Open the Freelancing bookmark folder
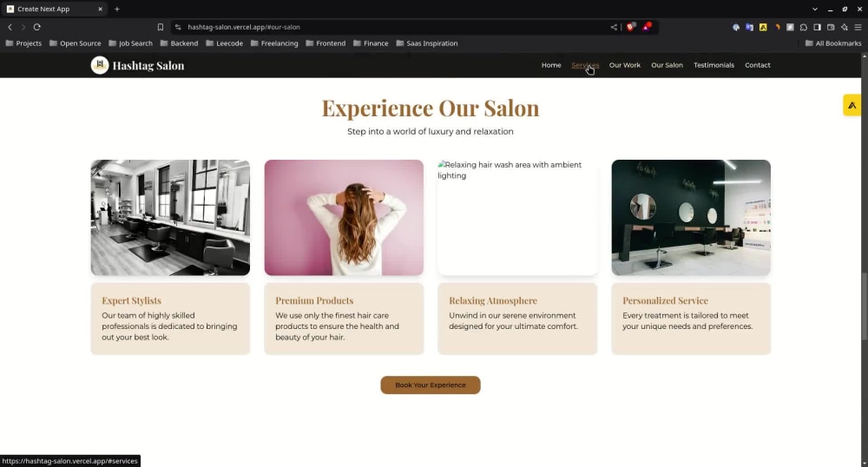Image resolution: width=868 pixels, height=467 pixels. click(274, 43)
